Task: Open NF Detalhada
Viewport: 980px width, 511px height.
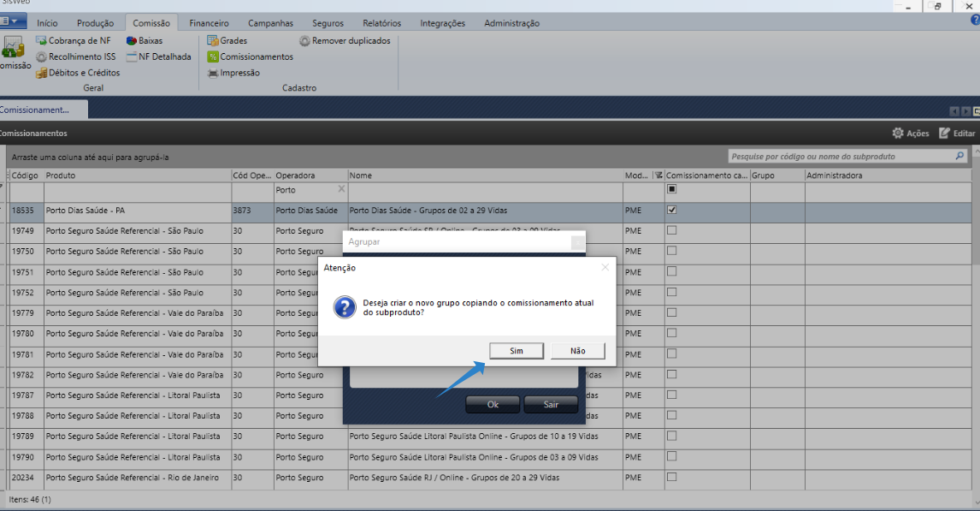Action: pos(158,56)
